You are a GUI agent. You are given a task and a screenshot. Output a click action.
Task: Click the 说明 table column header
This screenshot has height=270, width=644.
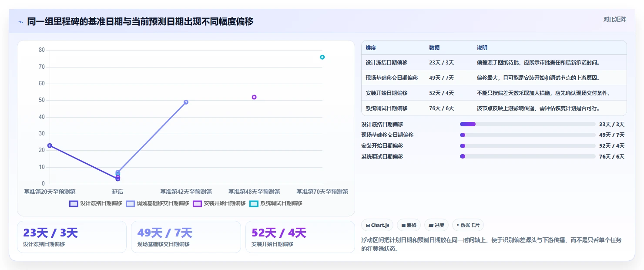(x=550, y=48)
